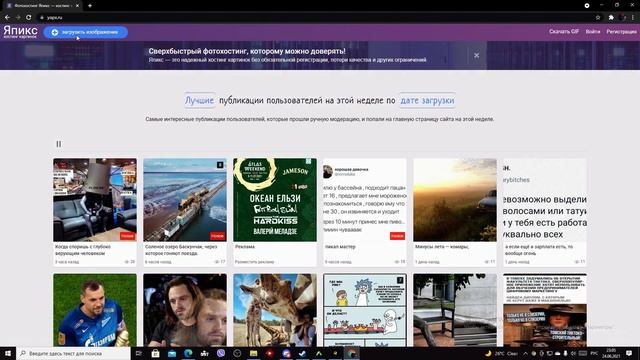Click the caption 'Соленое озеро Баскунчак'
Viewport: 640px width, 360px height.
pyautogui.click(x=181, y=250)
